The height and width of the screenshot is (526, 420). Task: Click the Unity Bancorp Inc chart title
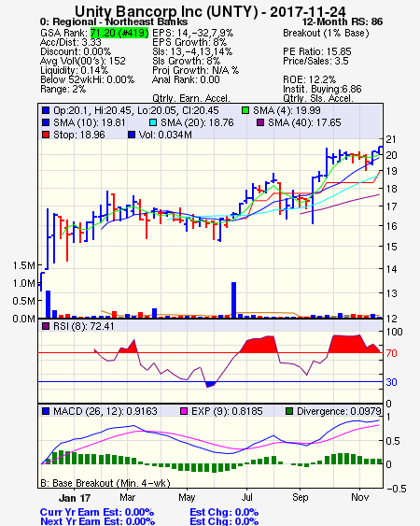click(x=210, y=11)
